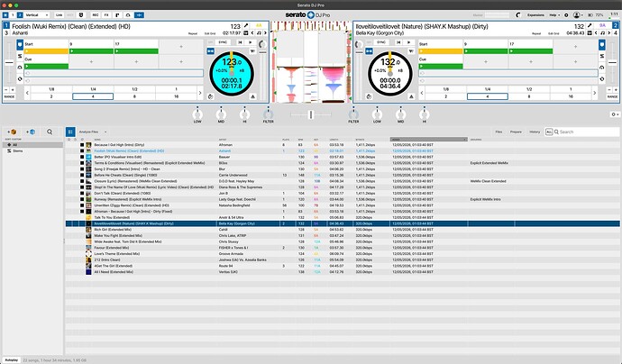
Task: Select the All crate in the sidebar
Action: [32, 145]
